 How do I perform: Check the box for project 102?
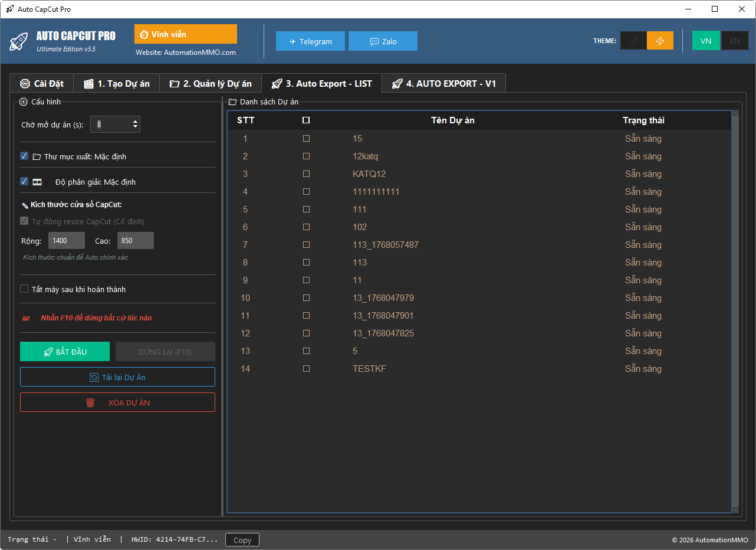(x=306, y=227)
